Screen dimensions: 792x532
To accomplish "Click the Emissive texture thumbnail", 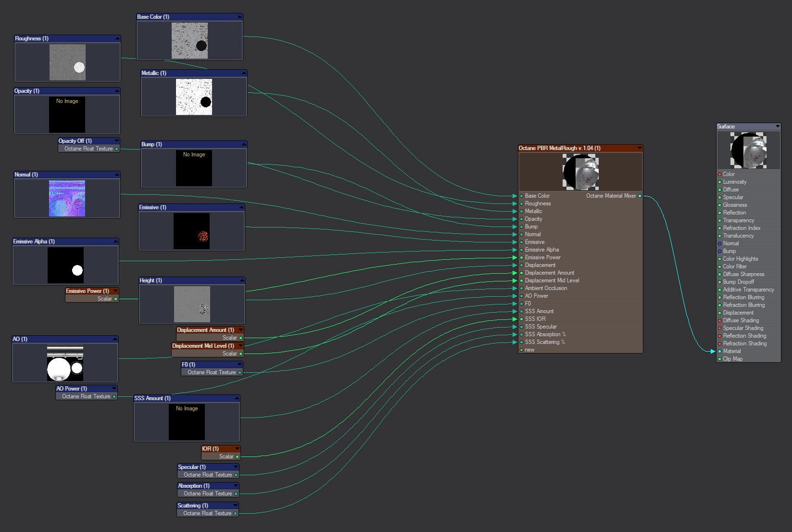I will click(x=191, y=231).
